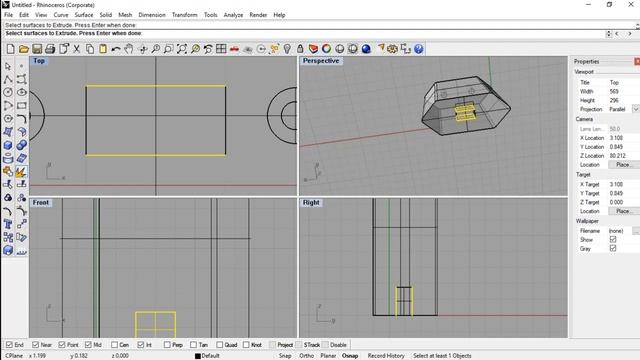Click the Right viewport title

pyautogui.click(x=311, y=202)
